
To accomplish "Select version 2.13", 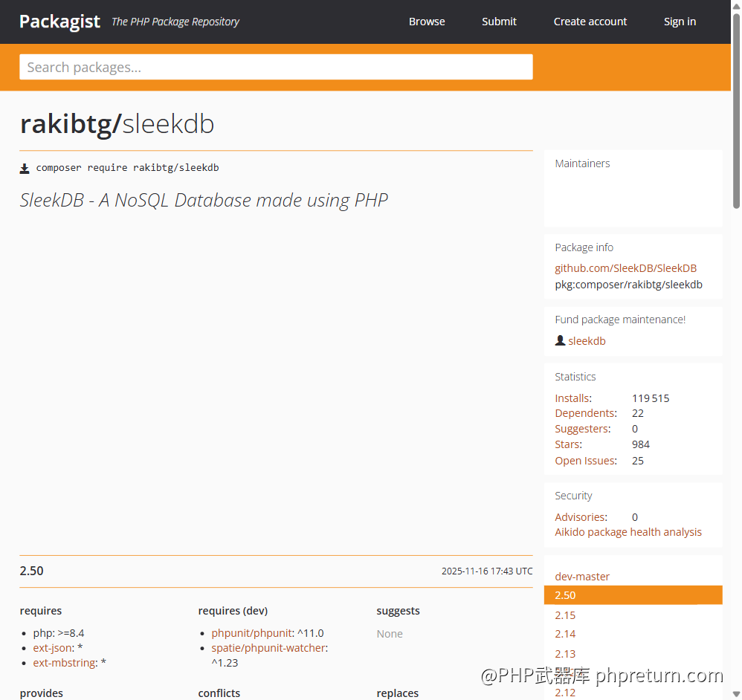I will (x=565, y=654).
